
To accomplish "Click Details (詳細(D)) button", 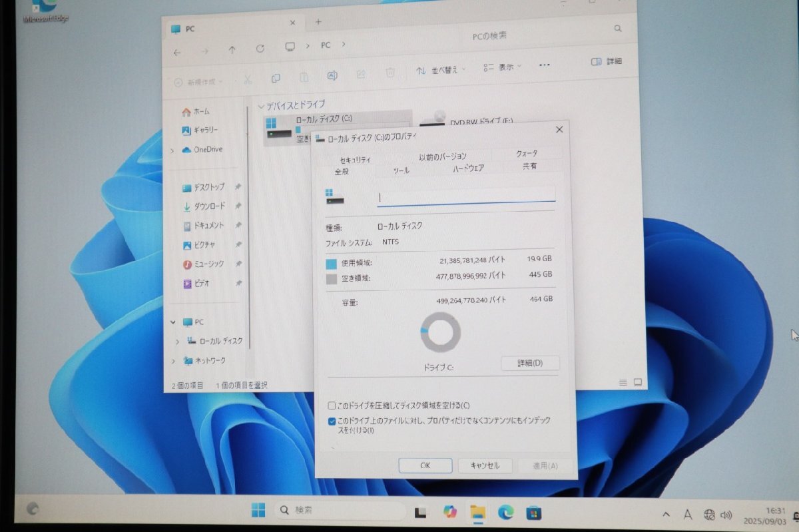I will coord(530,363).
